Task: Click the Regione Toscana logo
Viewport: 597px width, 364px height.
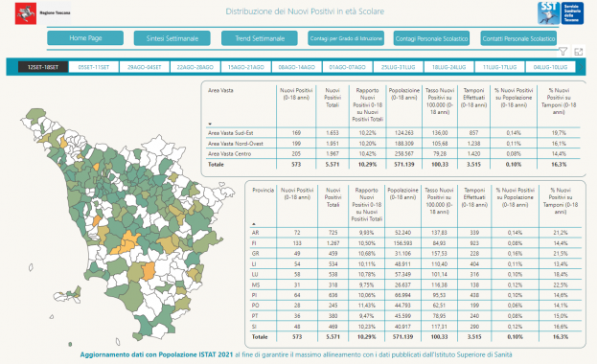Action: [x=42, y=13]
